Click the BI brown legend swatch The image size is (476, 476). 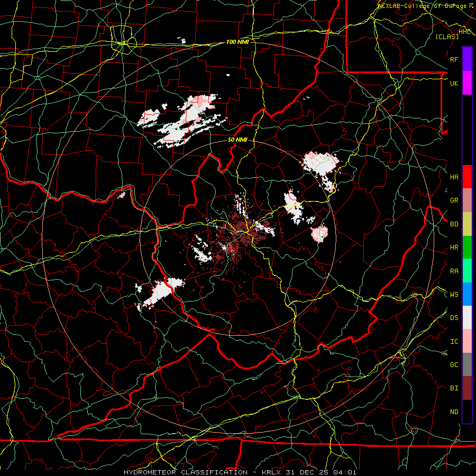click(467, 388)
